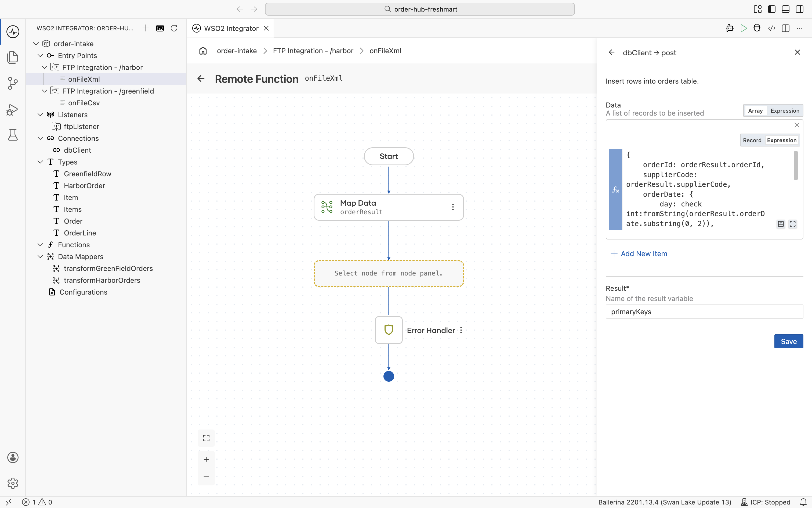Screen dimensions: 812x508
Task: Click the order-hub-freshmart command search bar
Action: coord(420,9)
